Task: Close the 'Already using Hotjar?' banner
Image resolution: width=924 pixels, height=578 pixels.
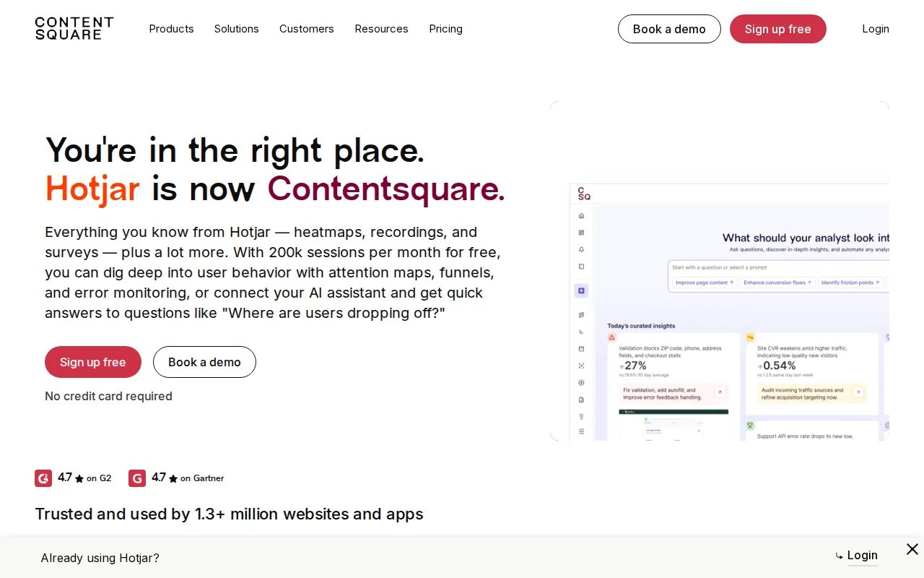Action: [x=912, y=549]
